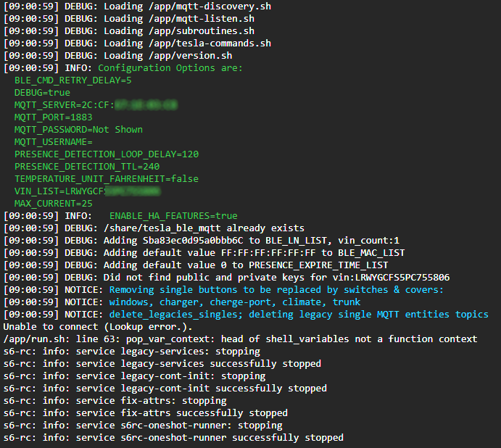Click the MQTT_USERNAME= line

point(54,142)
